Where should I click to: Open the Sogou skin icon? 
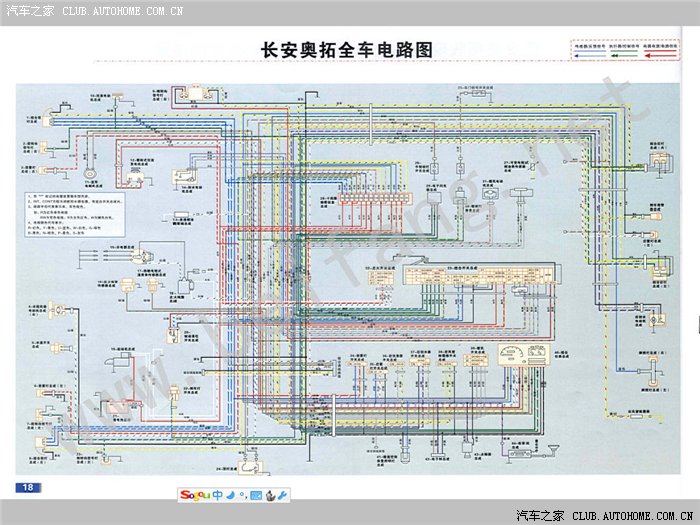(270, 496)
